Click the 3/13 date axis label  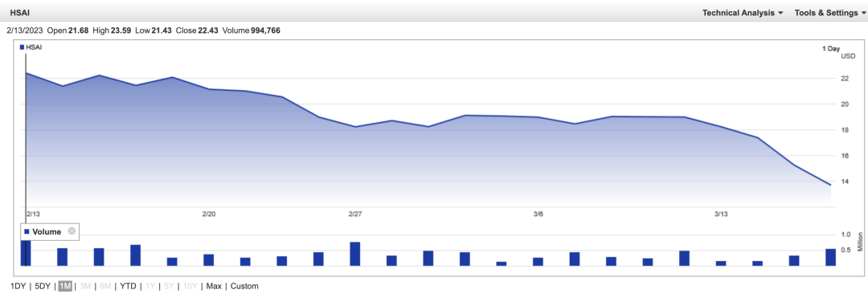pos(721,214)
